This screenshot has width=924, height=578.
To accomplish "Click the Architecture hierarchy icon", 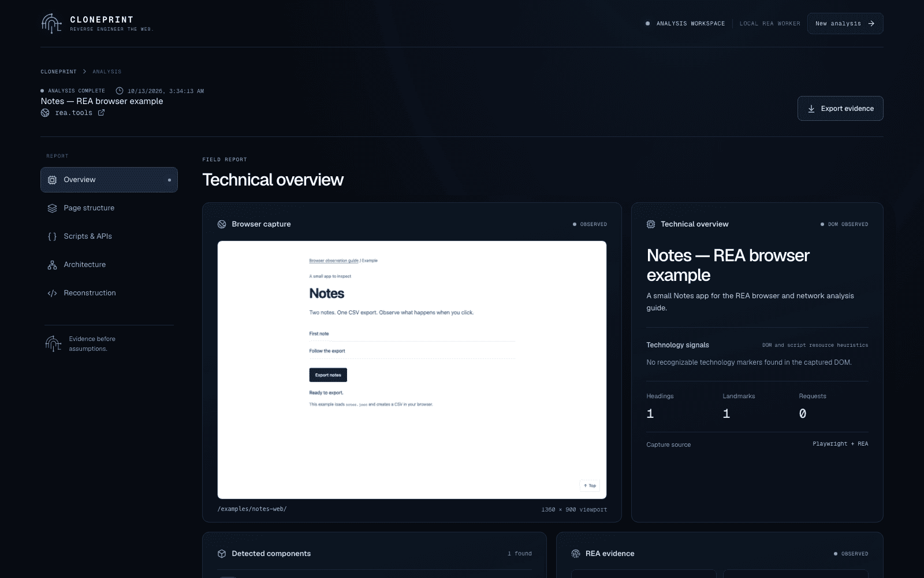I will (x=52, y=265).
